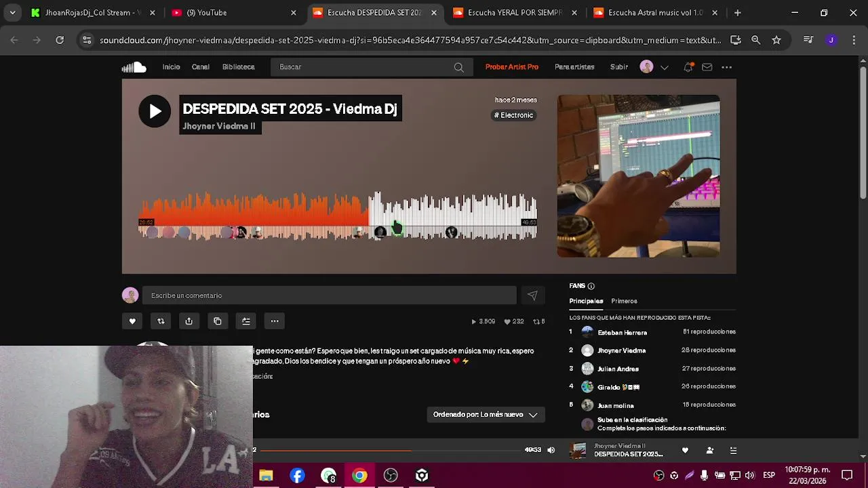Screen dimensions: 868x488
Task: Send the comment with the paper plane icon
Action: point(532,296)
